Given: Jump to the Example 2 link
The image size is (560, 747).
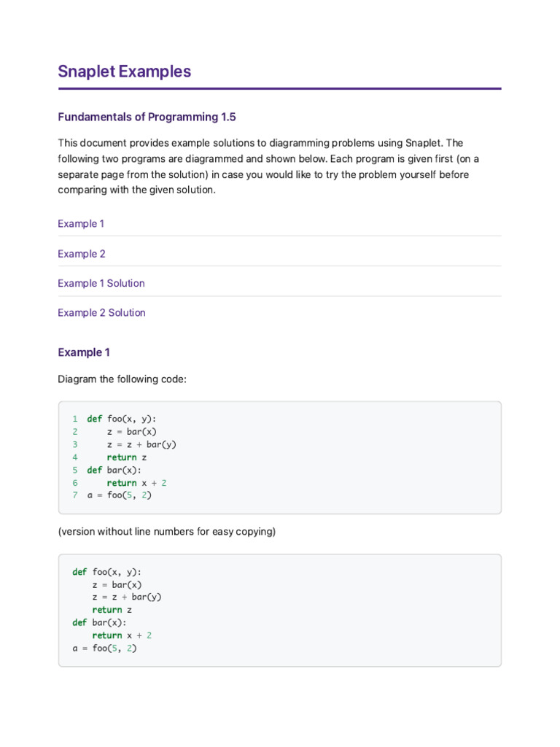Looking at the screenshot, I should (82, 254).
